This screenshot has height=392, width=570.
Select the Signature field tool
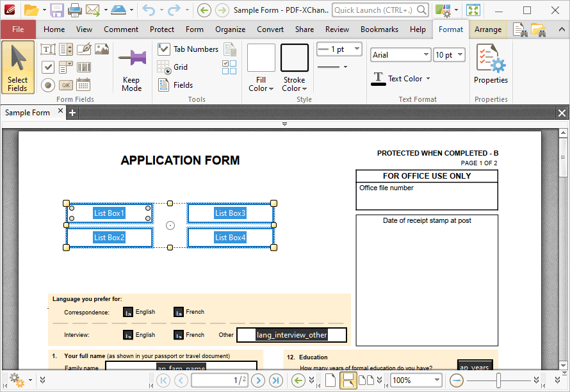coord(84,49)
